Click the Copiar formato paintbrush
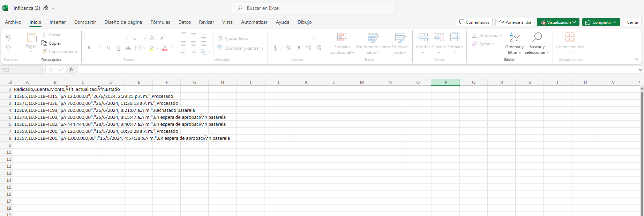 pos(44,51)
